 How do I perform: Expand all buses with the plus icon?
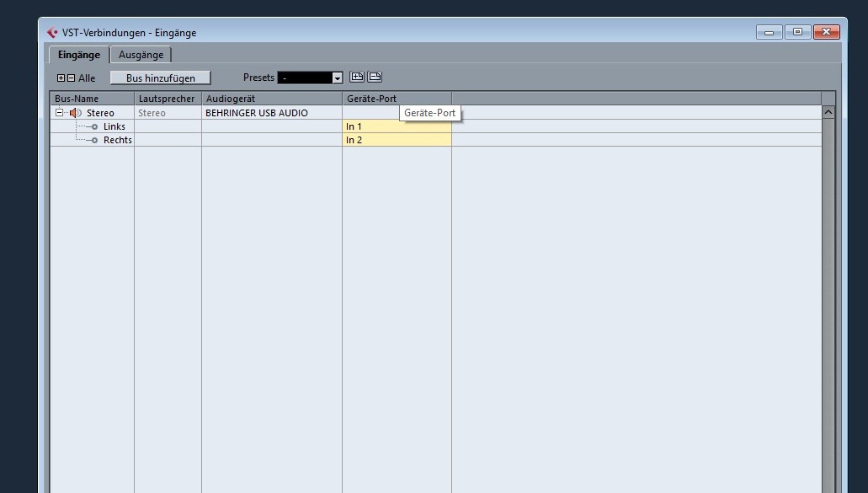coord(61,78)
